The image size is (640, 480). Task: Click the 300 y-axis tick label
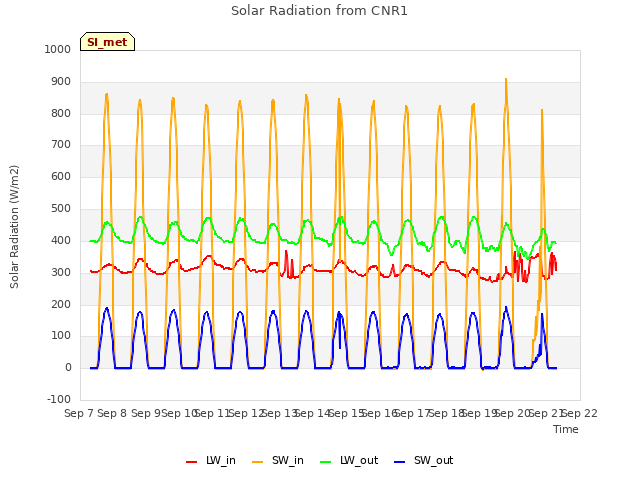(x=61, y=273)
